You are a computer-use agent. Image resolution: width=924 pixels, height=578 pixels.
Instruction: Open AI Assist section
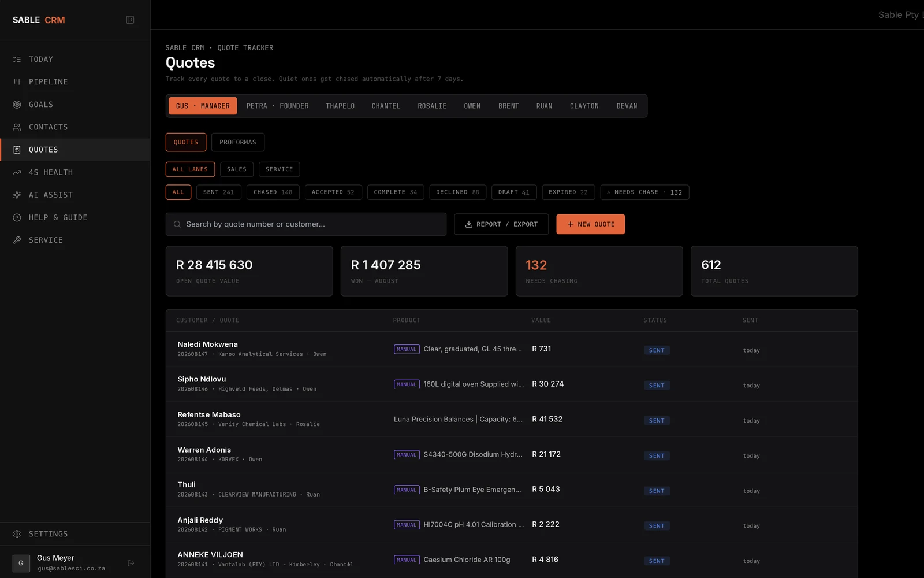pos(75,195)
